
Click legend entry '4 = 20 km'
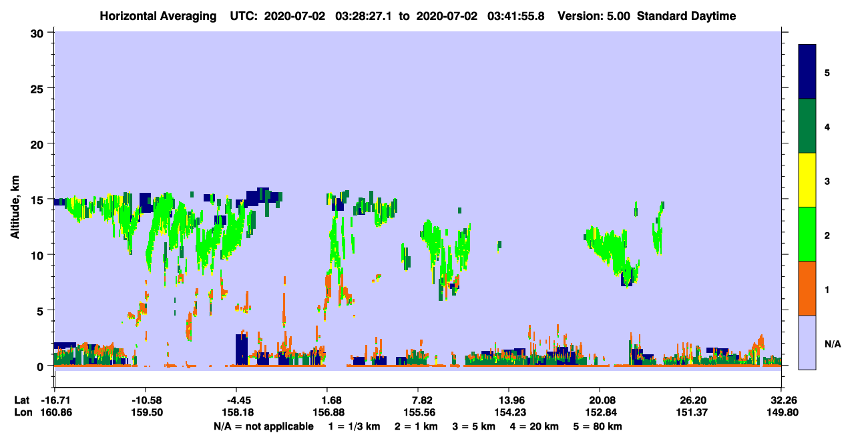point(533,426)
